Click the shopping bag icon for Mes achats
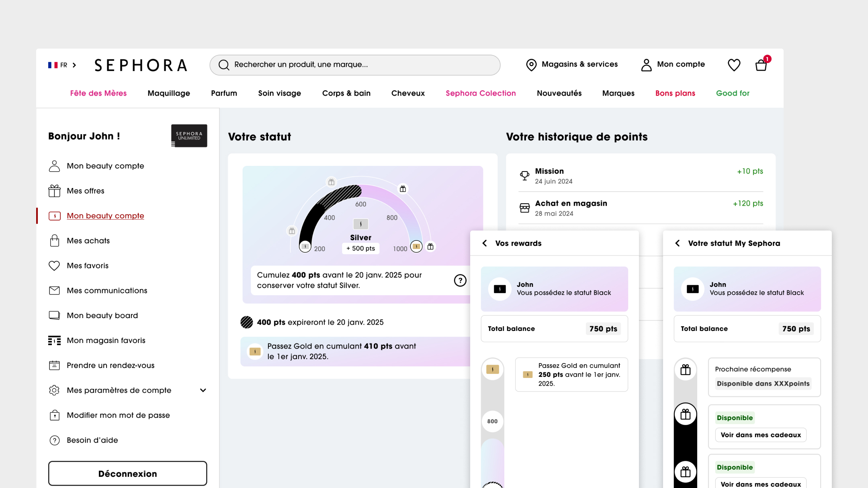 click(54, 241)
